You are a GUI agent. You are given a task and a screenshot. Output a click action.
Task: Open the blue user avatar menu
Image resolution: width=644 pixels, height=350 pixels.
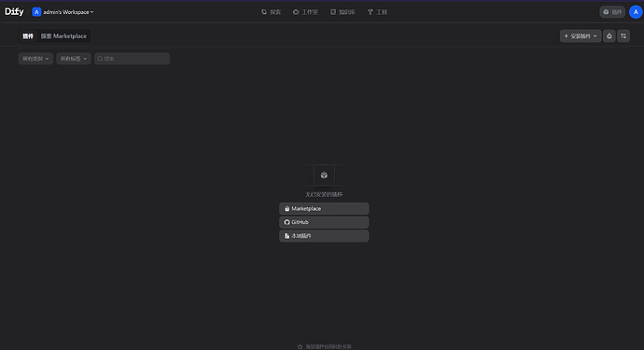click(636, 12)
